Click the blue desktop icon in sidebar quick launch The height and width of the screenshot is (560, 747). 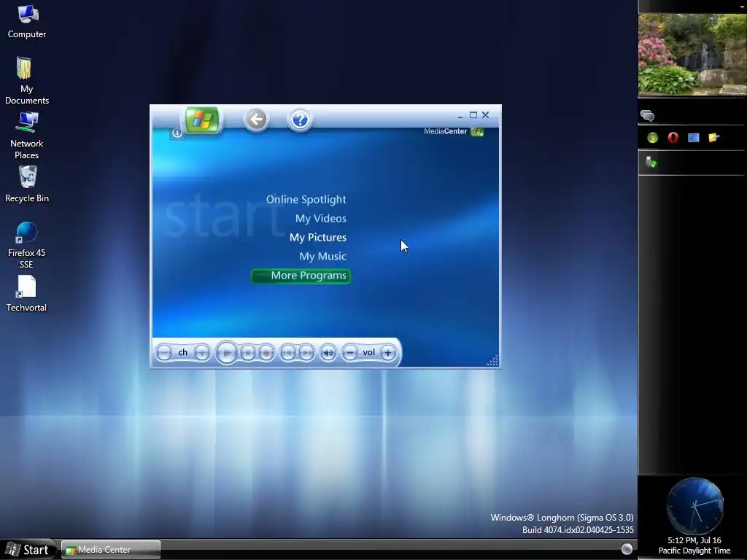pyautogui.click(x=694, y=138)
